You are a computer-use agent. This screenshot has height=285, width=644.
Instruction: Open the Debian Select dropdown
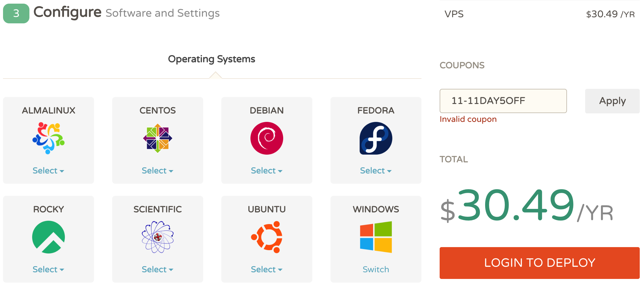coord(267,171)
